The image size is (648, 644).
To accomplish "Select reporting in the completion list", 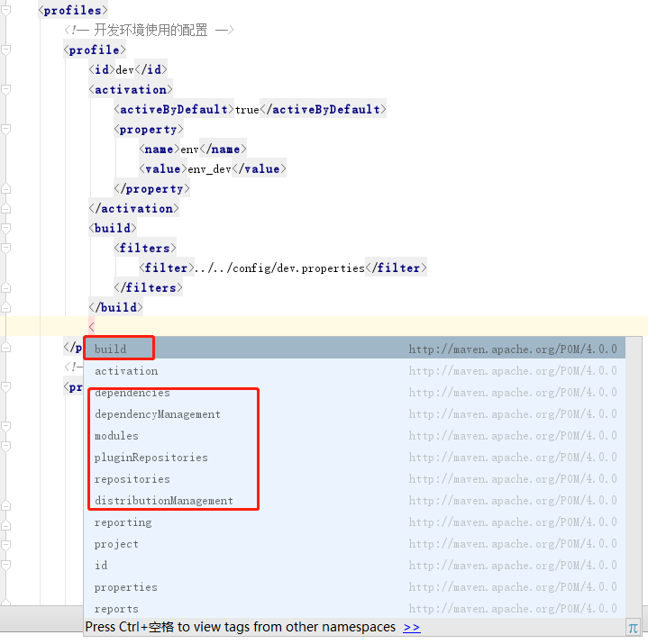I will (x=354, y=522).
